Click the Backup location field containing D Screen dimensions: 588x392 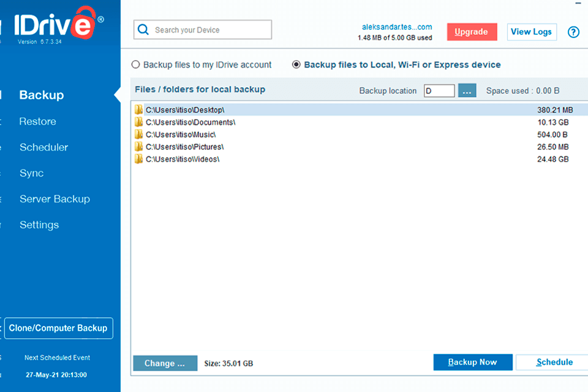pos(439,91)
